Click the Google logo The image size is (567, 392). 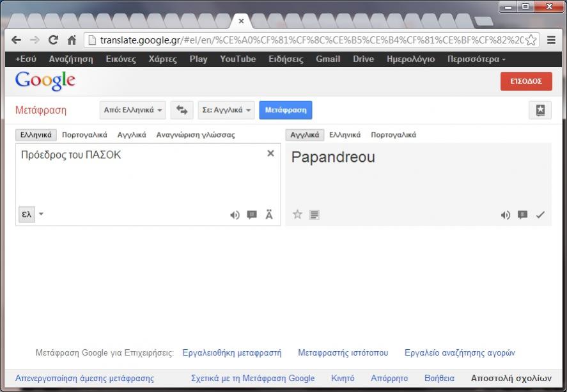[45, 81]
